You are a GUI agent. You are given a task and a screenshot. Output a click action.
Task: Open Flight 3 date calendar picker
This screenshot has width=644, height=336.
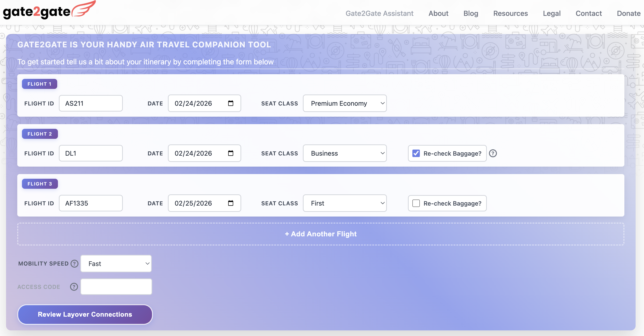click(230, 203)
